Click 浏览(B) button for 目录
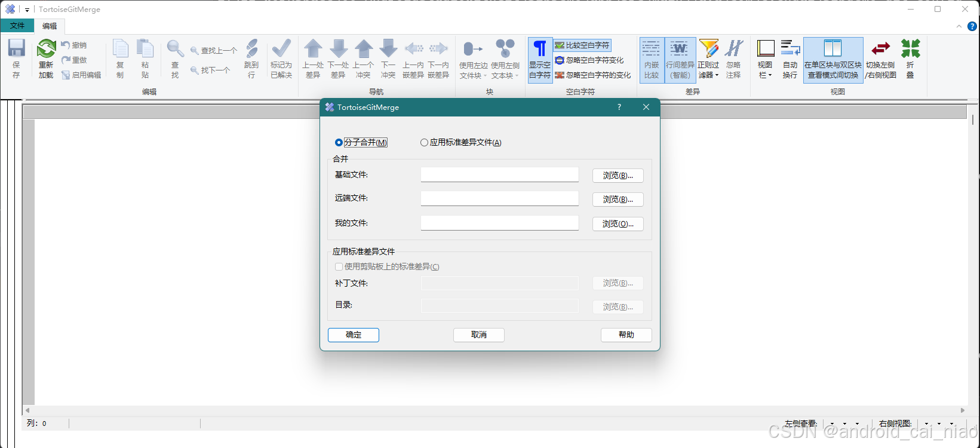This screenshot has height=448, width=980. (618, 307)
